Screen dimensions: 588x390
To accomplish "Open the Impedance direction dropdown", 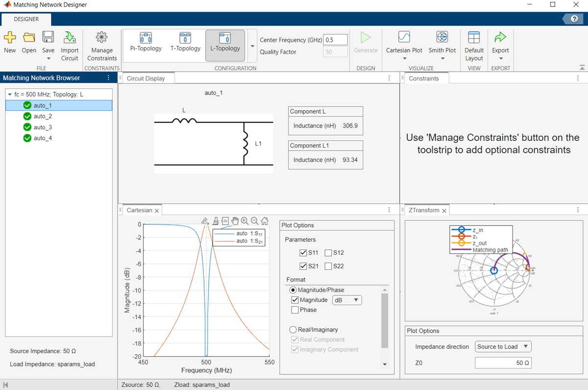I will (x=503, y=346).
